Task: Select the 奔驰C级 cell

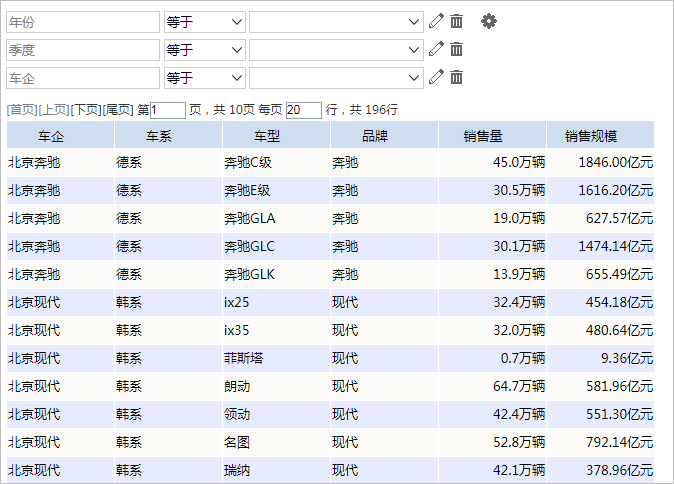Action: click(x=276, y=162)
